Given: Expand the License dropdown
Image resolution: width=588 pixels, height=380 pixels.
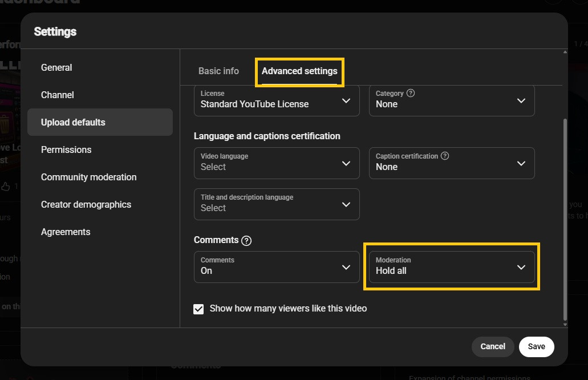Looking at the screenshot, I should coord(277,100).
